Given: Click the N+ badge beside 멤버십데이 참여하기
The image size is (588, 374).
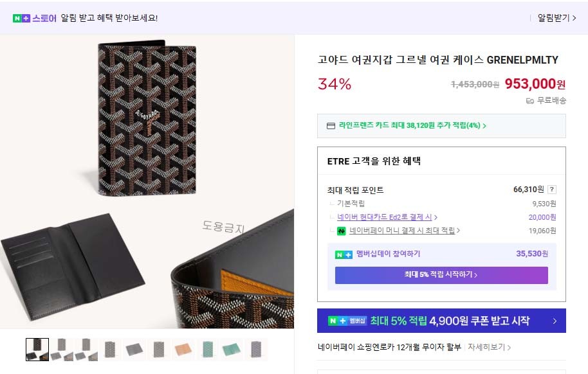Looking at the screenshot, I should 344,254.
